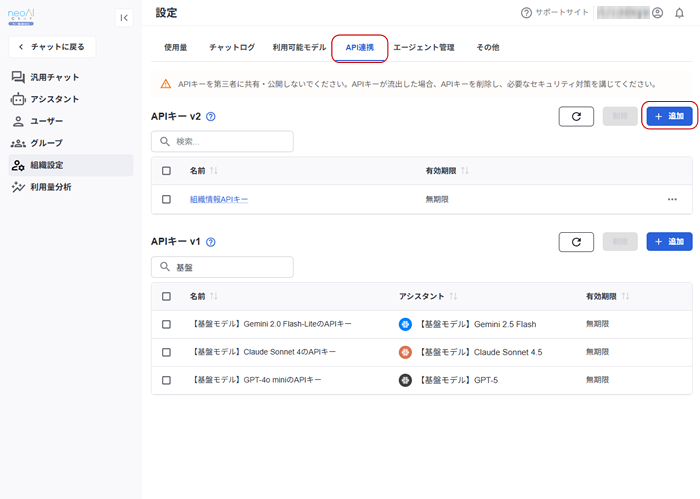
Task: Click the ユーザー person icon
Action: pyautogui.click(x=18, y=121)
